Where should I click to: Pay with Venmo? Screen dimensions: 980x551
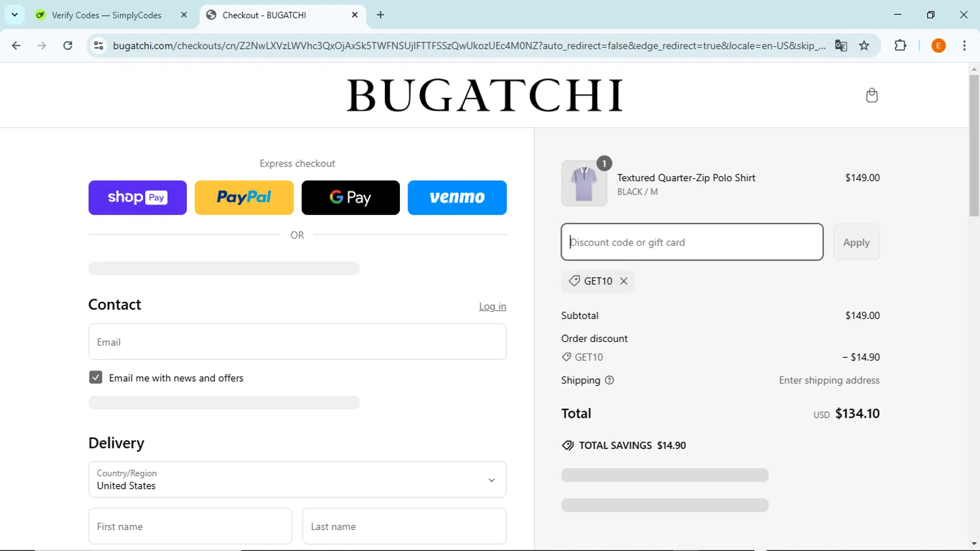pyautogui.click(x=457, y=197)
